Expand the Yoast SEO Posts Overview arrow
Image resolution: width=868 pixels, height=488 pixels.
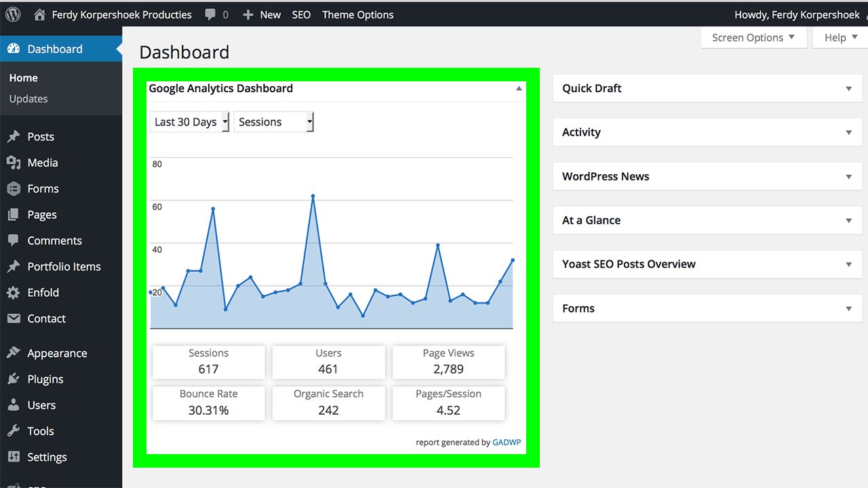[x=848, y=265]
